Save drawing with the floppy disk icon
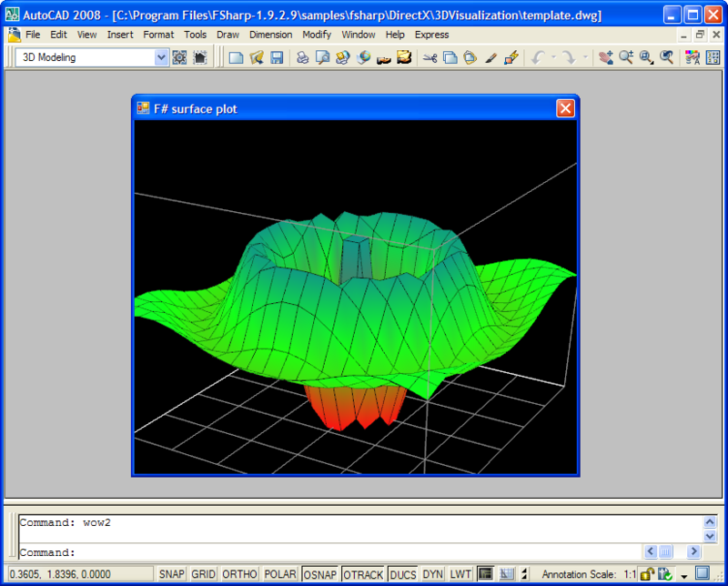Viewport: 728px width, 586px height. (277, 57)
